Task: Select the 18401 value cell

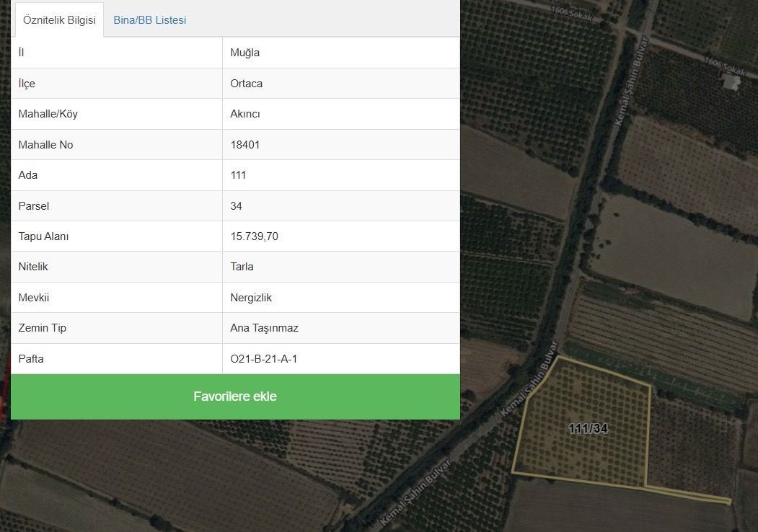Action: tap(341, 144)
